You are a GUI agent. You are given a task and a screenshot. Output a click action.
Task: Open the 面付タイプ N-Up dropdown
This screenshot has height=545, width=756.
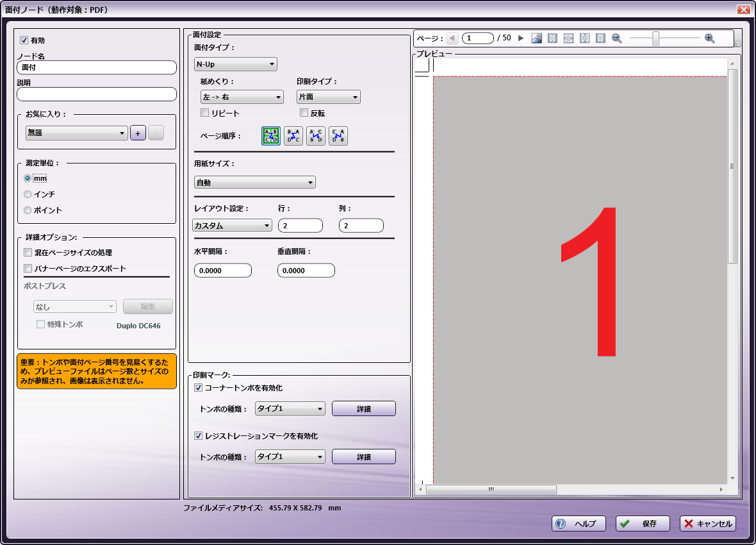[x=236, y=64]
